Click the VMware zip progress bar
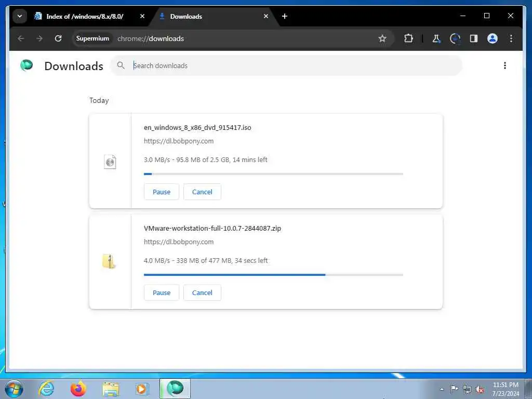 pyautogui.click(x=273, y=275)
